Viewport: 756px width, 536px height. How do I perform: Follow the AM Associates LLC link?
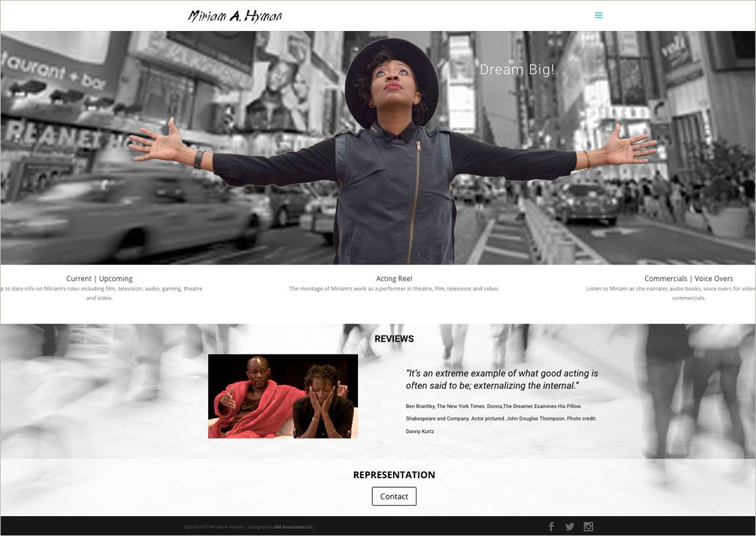point(293,527)
